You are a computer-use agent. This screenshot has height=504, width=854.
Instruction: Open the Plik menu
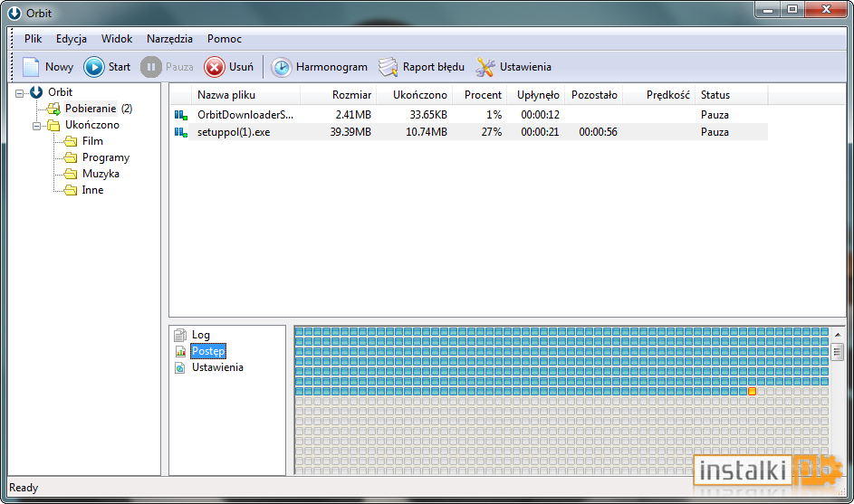pos(34,39)
